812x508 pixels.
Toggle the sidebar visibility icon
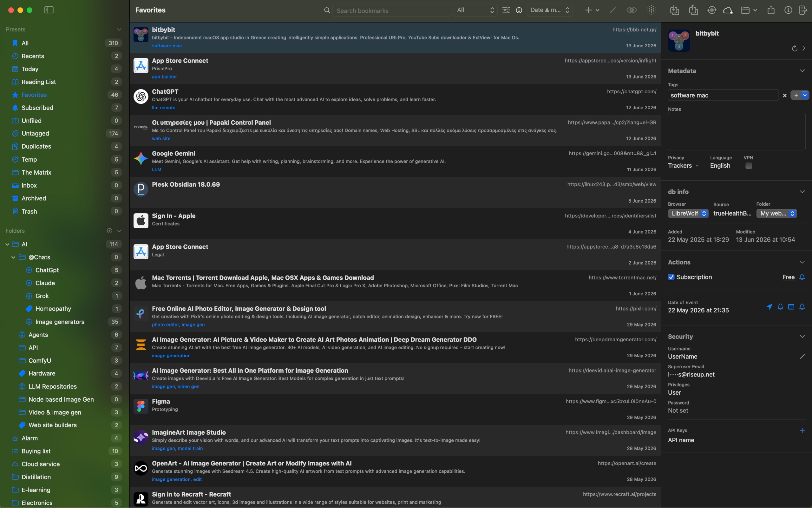coord(49,10)
